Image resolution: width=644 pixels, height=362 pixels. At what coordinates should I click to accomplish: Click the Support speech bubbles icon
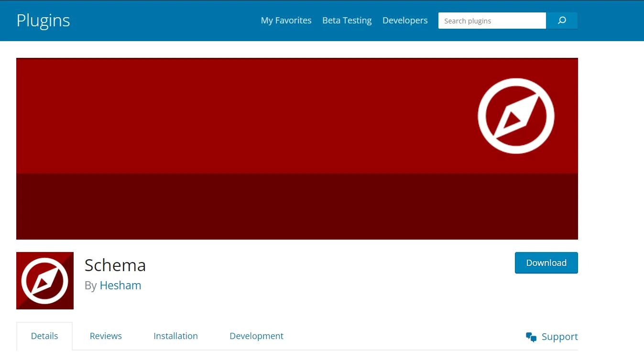click(531, 337)
